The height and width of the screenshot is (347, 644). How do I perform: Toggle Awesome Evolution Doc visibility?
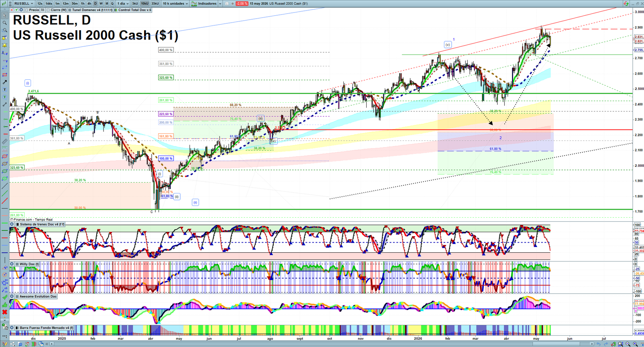click(x=17, y=297)
